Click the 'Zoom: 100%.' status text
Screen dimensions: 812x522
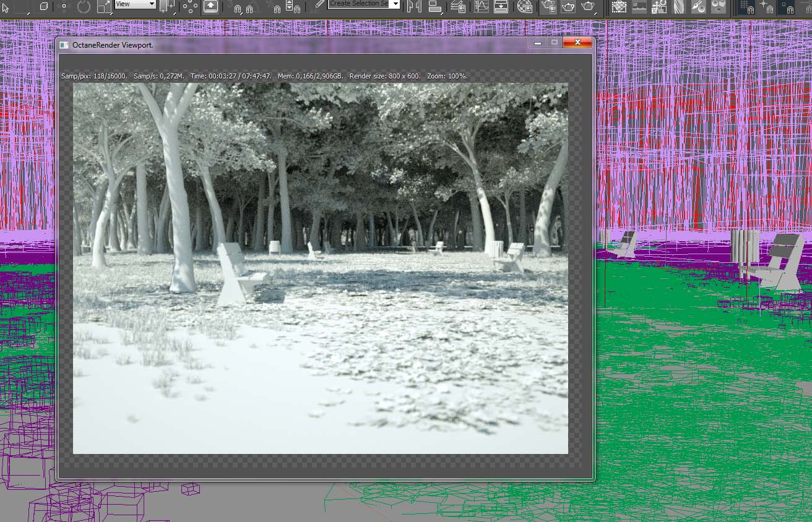coord(447,76)
